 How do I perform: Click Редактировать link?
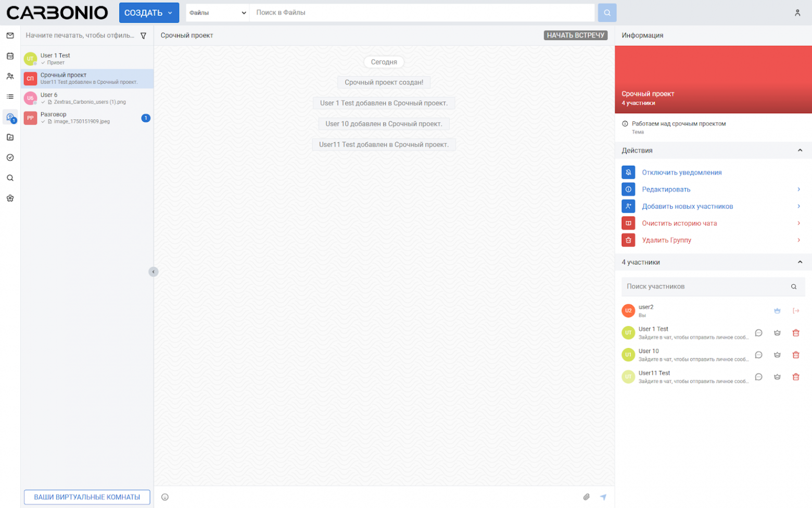coord(666,189)
